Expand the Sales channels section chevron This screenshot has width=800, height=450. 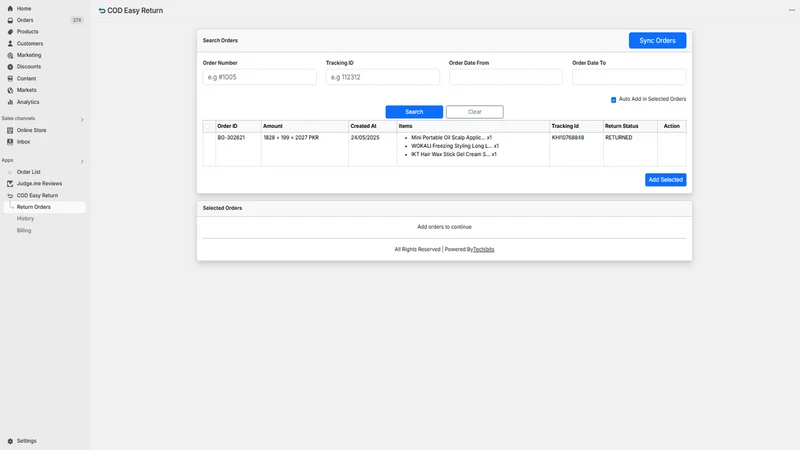pos(82,119)
